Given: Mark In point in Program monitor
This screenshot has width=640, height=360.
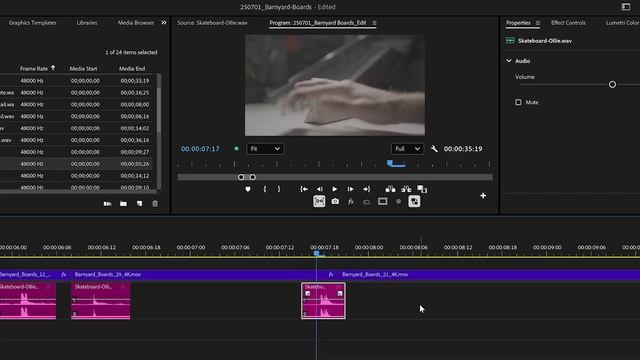Looking at the screenshot, I should [265, 189].
